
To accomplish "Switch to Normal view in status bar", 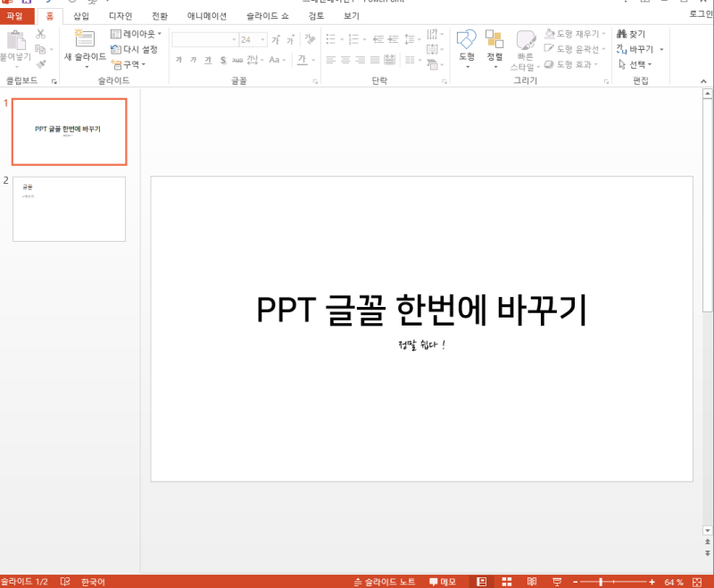I will pos(481,582).
